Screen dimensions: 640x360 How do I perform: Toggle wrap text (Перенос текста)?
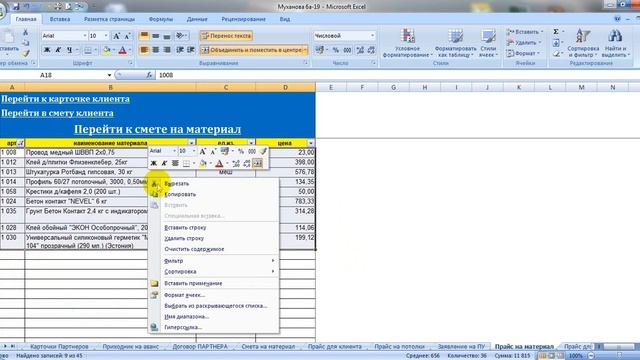point(226,36)
